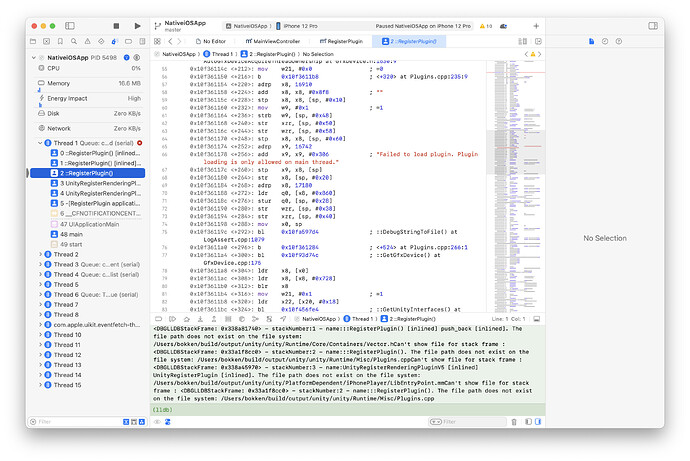Select the active 2 ::RegisterPlugin() tab
The width and height of the screenshot is (690, 461).
click(x=409, y=41)
